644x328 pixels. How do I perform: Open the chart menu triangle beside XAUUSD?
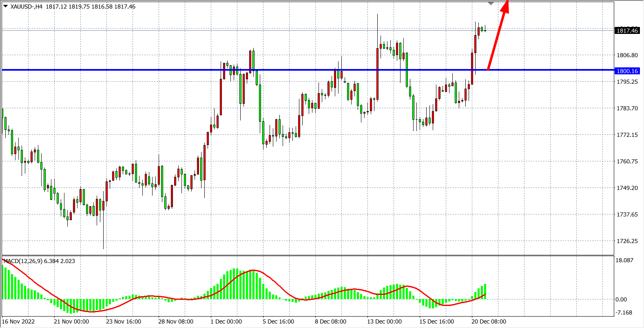(6, 6)
